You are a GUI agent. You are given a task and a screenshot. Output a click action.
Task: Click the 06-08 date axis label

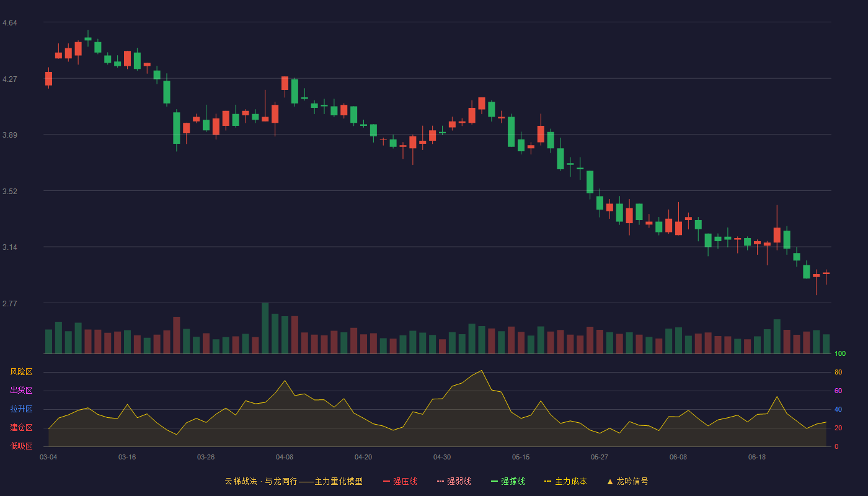[x=678, y=457]
